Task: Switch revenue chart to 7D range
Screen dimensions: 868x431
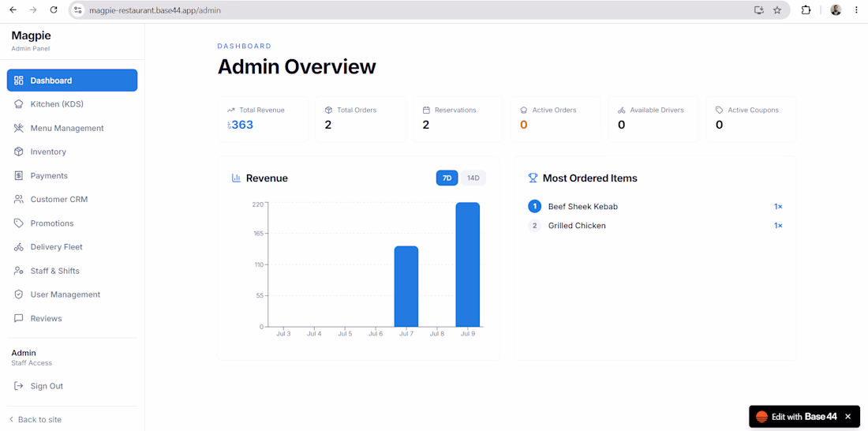Action: 447,178
